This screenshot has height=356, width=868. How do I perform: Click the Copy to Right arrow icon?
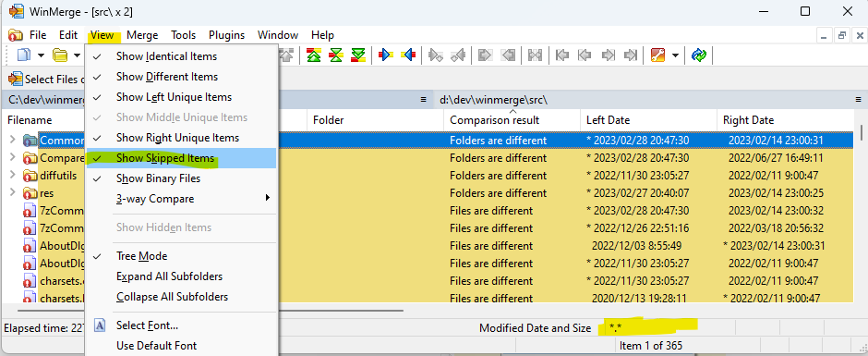(x=386, y=55)
